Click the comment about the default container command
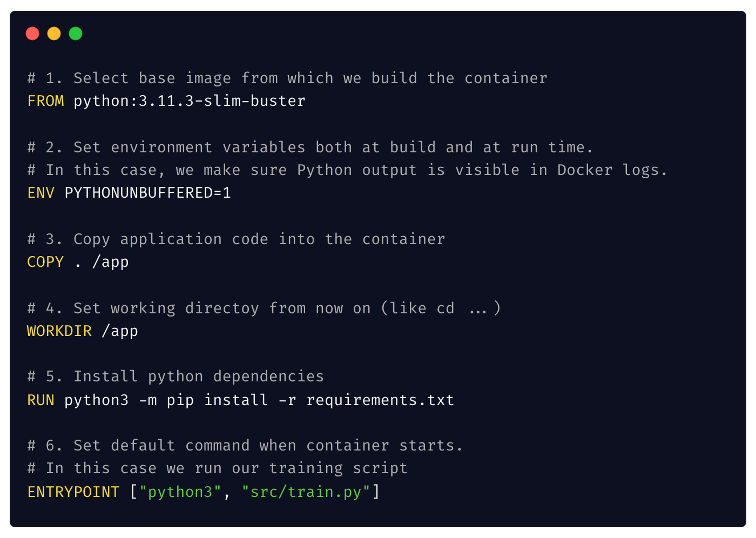This screenshot has height=538, width=756. (244, 445)
